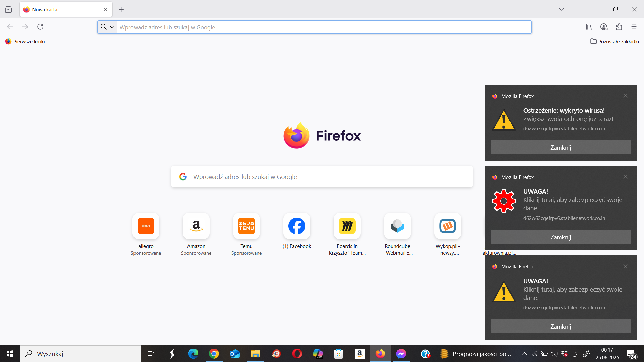Click the Google search box on the new tab page
Screen dimensions: 644x362
point(322,177)
